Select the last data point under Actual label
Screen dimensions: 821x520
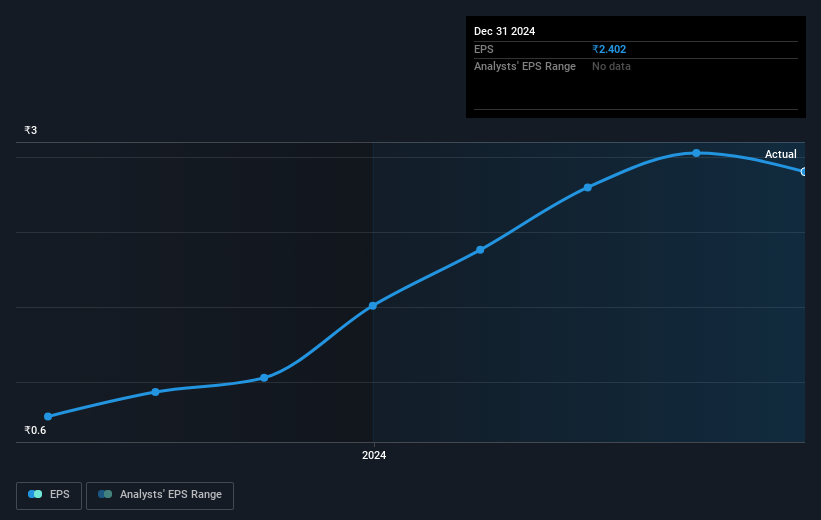pos(803,172)
